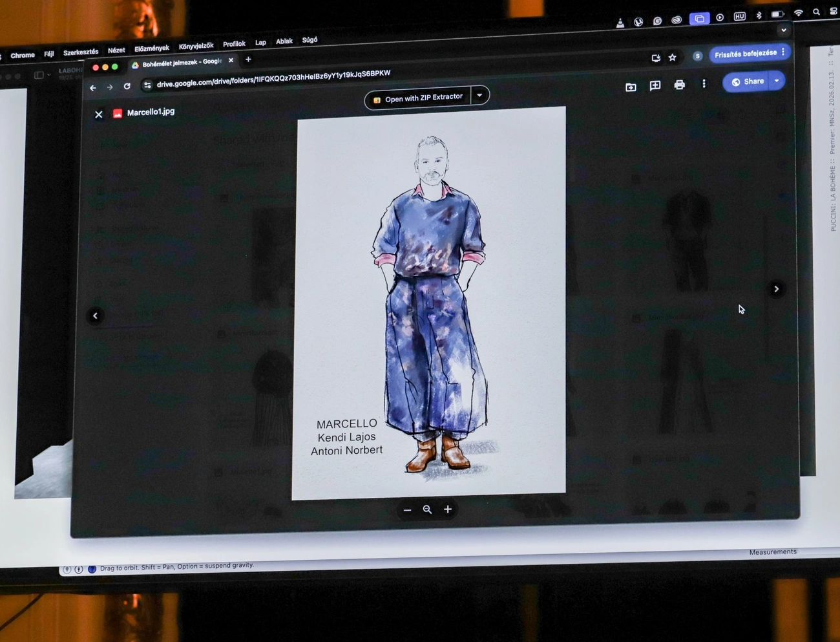Reload the page in Chrome
840x642 pixels.
coord(127,86)
